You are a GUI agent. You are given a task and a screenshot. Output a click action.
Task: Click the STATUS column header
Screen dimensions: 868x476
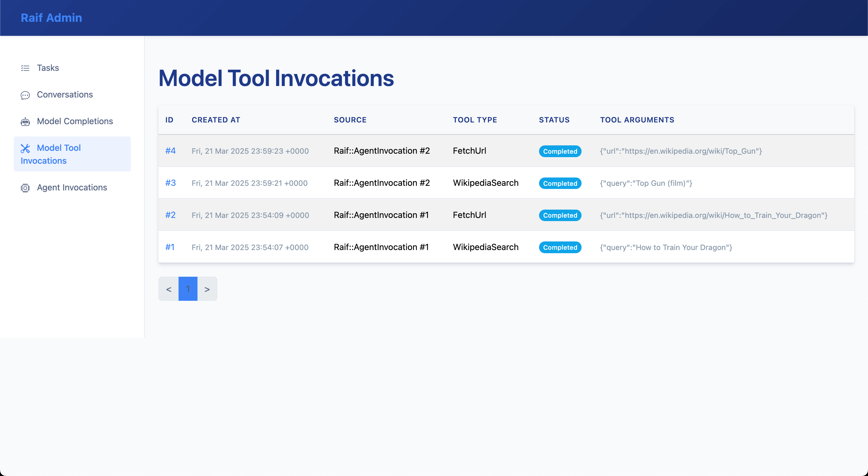554,120
